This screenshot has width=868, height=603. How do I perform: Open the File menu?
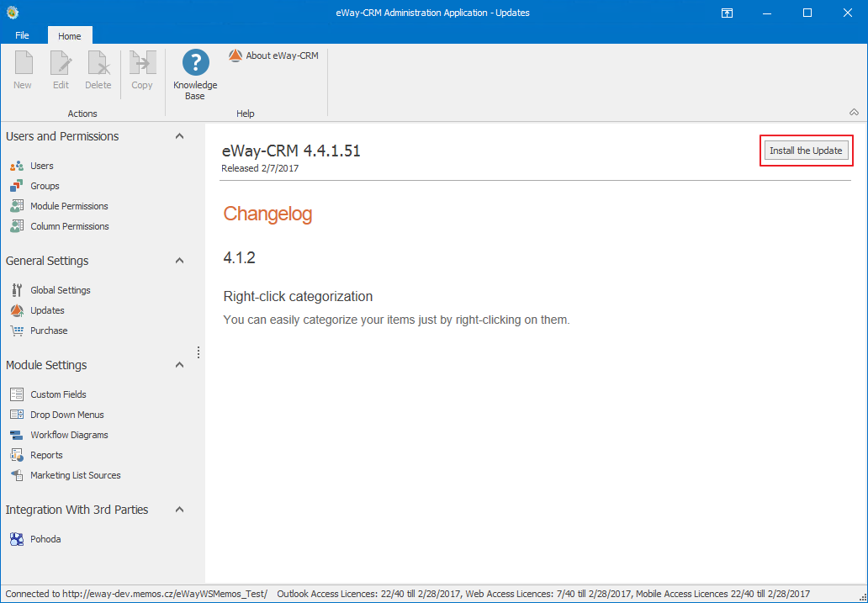coord(22,35)
